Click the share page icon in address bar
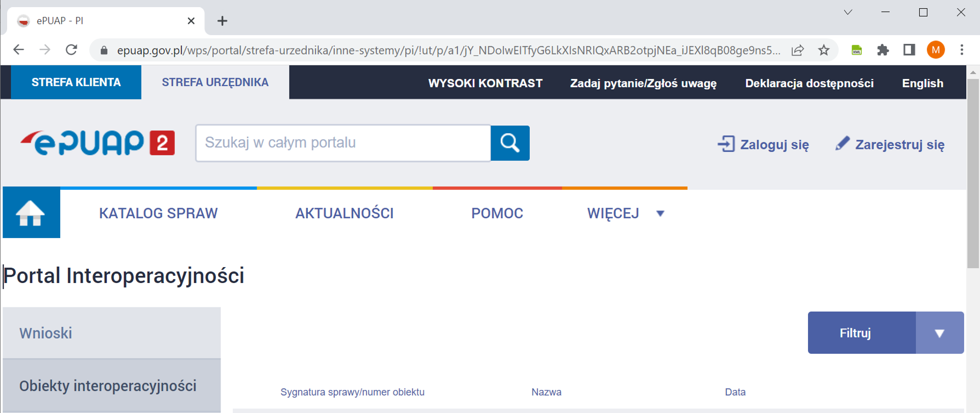This screenshot has width=980, height=413. [x=797, y=50]
